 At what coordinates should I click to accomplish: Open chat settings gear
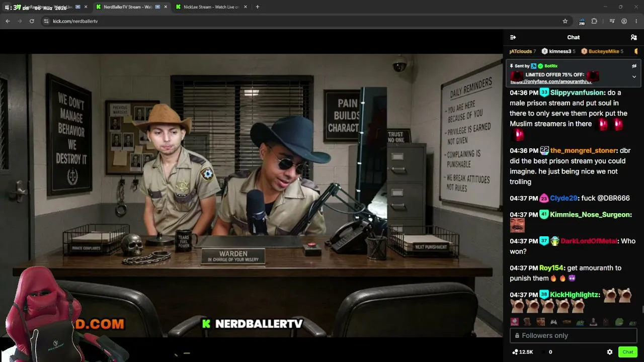[610, 352]
